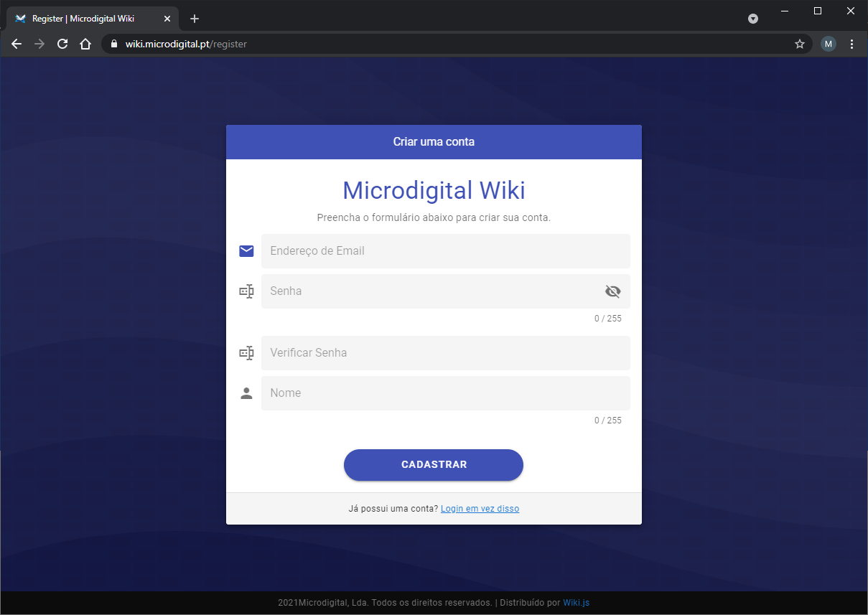Image resolution: width=868 pixels, height=615 pixels.
Task: Go forward in browser history
Action: coord(39,44)
